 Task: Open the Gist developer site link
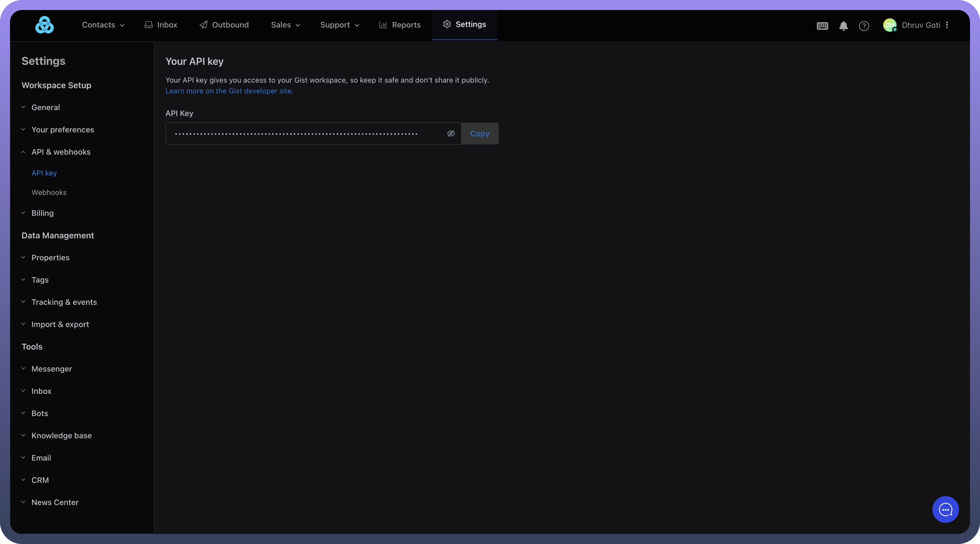229,91
